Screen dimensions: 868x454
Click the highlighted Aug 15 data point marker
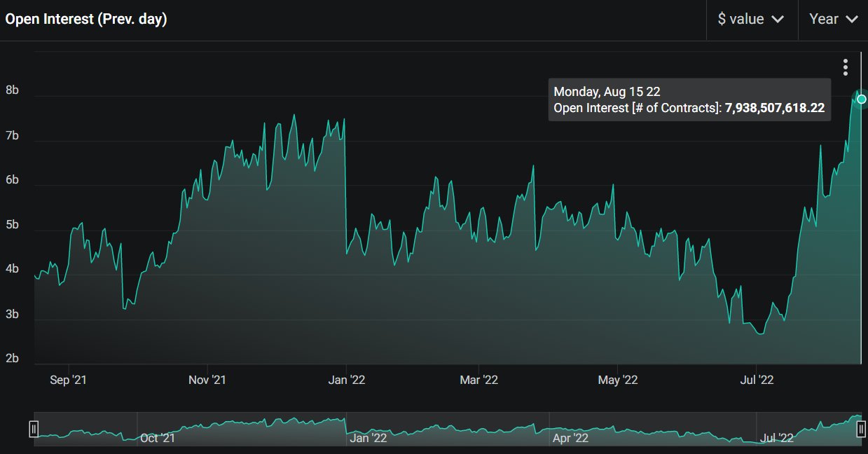(861, 99)
